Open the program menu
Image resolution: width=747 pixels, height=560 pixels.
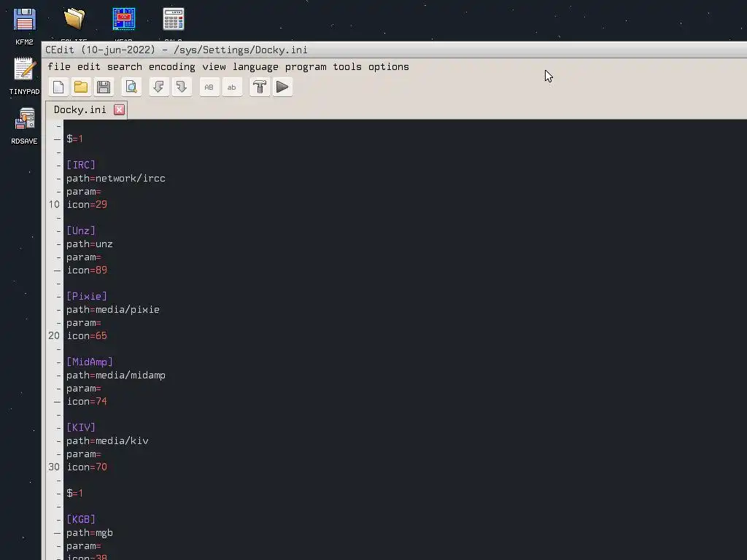click(x=306, y=67)
